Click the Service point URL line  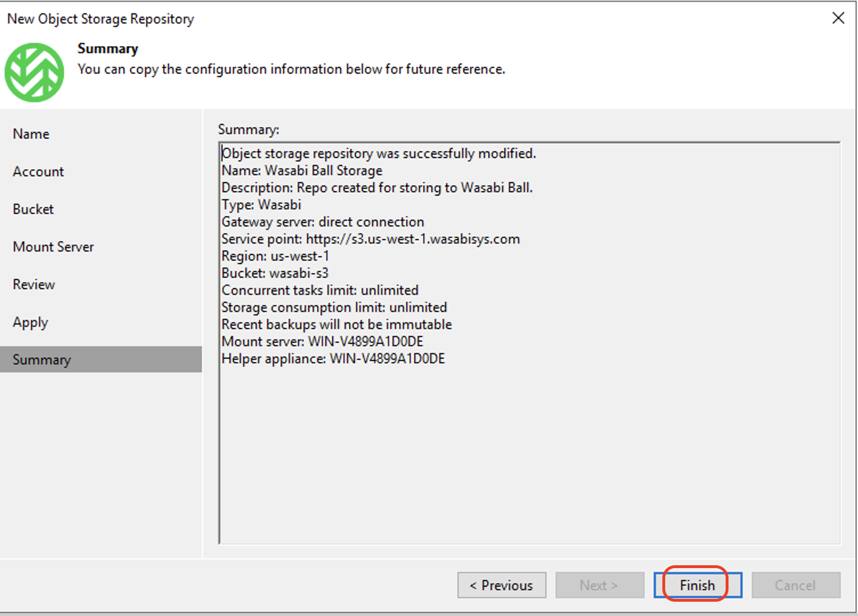(371, 239)
